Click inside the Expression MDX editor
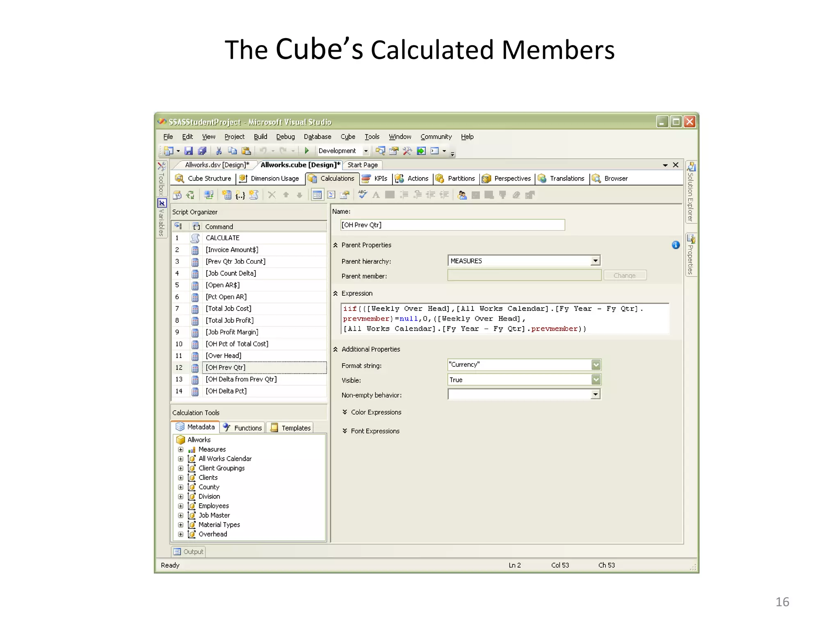 [505, 319]
